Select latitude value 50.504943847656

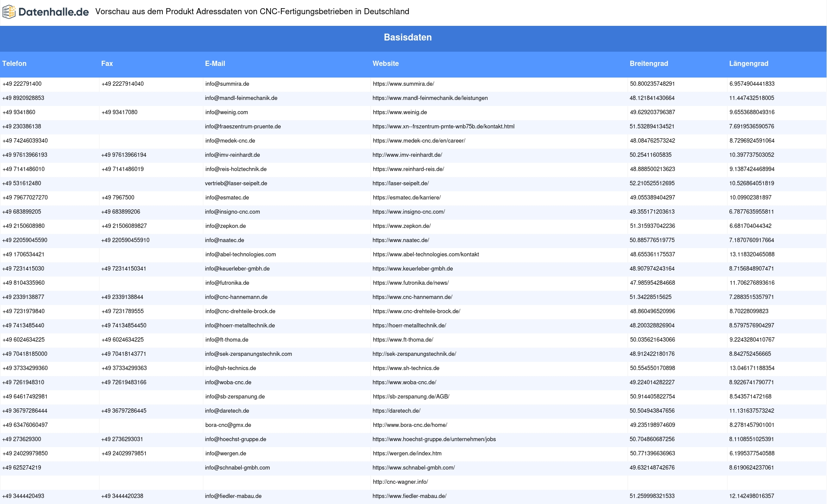point(652,411)
